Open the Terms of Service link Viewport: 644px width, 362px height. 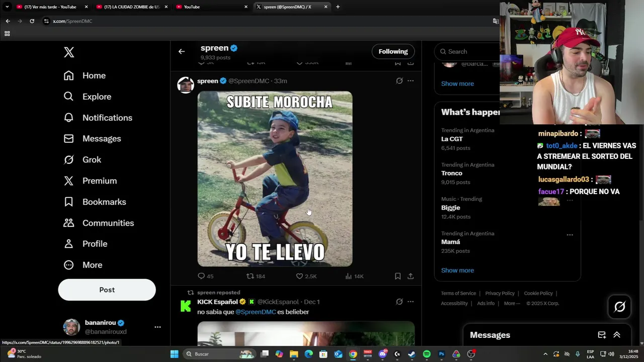click(458, 293)
